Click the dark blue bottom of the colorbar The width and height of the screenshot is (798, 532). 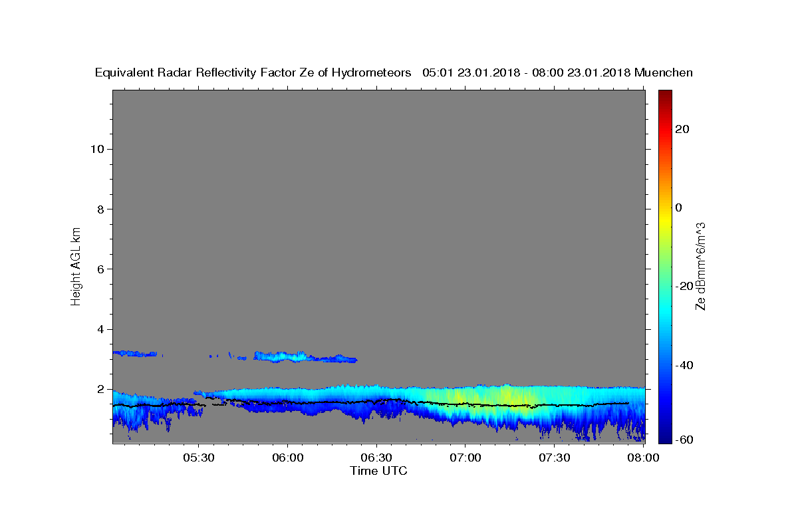[x=665, y=438]
